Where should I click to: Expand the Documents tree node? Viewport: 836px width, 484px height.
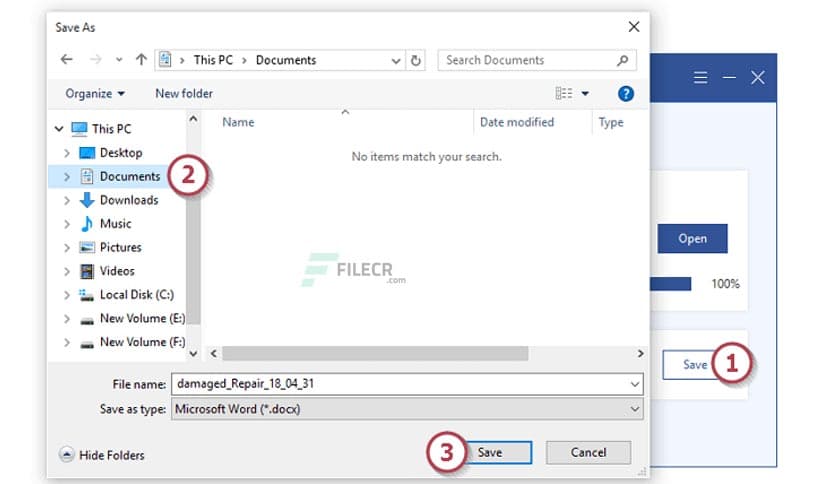tap(67, 176)
